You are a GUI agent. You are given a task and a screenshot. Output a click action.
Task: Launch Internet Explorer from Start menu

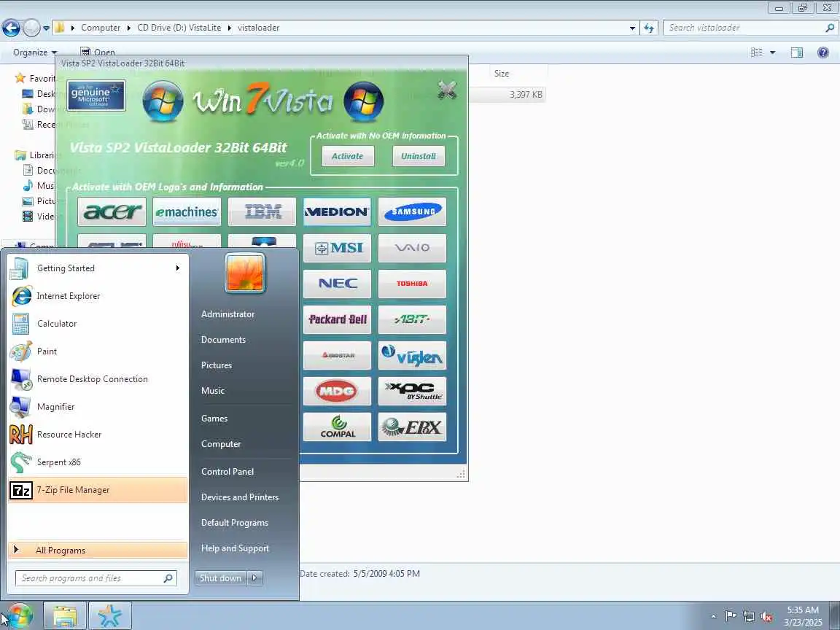98,296
